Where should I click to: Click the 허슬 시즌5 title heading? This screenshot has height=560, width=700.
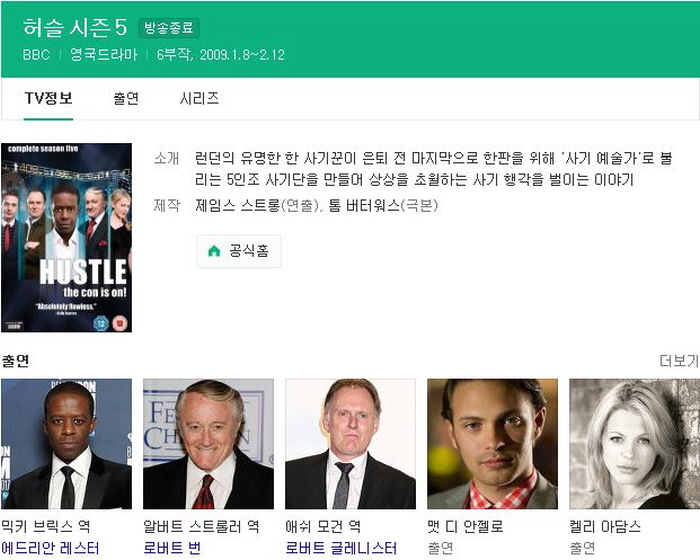pyautogui.click(x=75, y=27)
